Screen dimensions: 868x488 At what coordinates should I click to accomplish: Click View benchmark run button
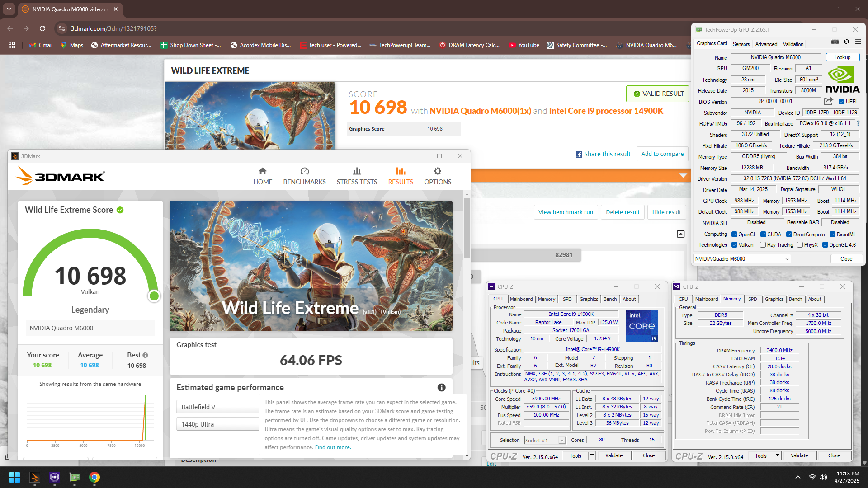pyautogui.click(x=566, y=212)
